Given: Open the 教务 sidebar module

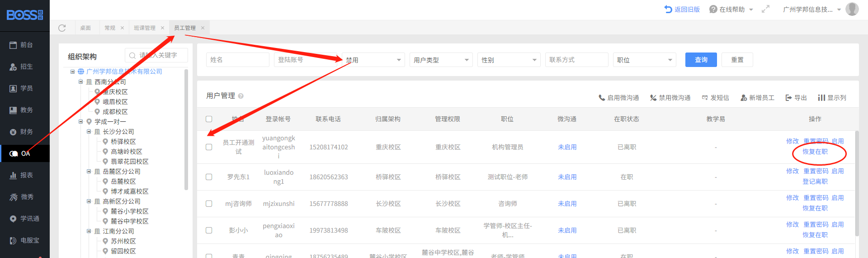Looking at the screenshot, I should tap(21, 110).
